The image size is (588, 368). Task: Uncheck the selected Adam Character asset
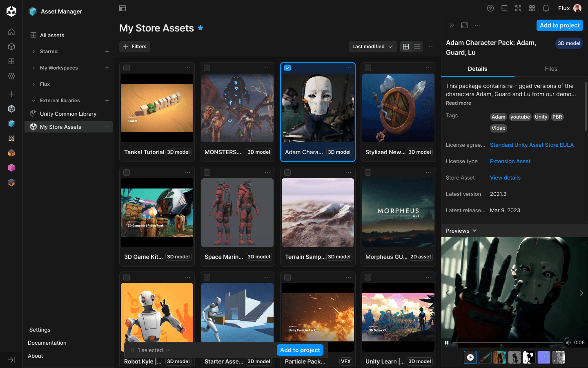click(287, 68)
